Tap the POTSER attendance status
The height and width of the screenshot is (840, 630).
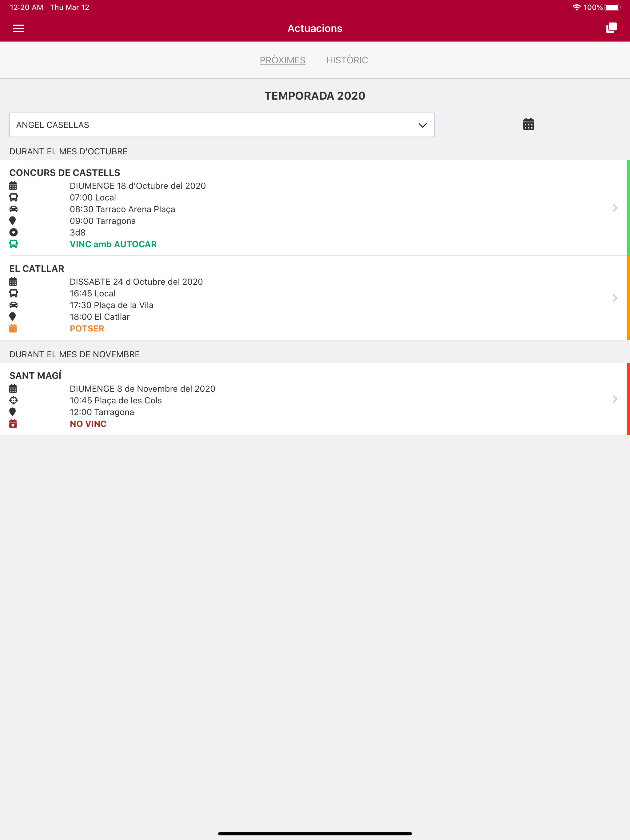click(x=87, y=328)
